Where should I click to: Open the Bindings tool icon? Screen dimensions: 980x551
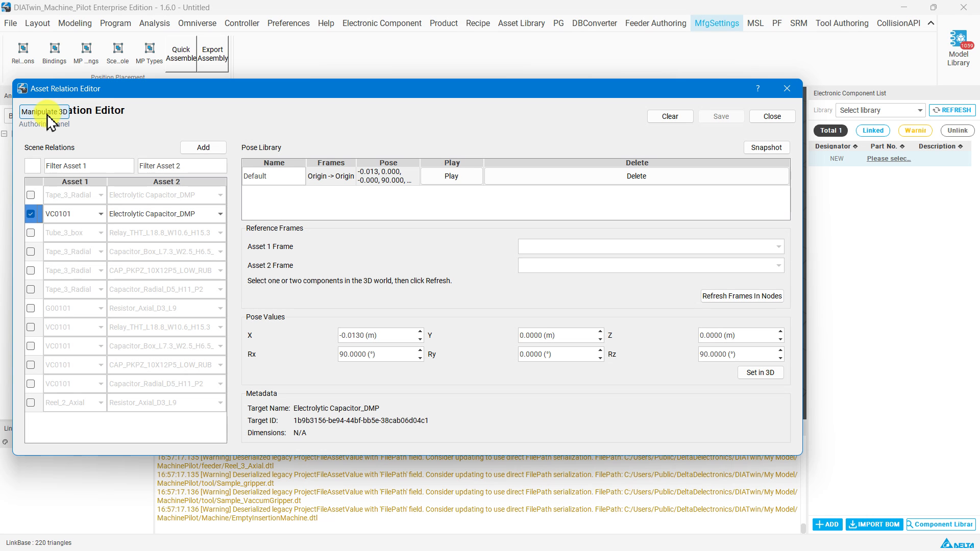[54, 53]
